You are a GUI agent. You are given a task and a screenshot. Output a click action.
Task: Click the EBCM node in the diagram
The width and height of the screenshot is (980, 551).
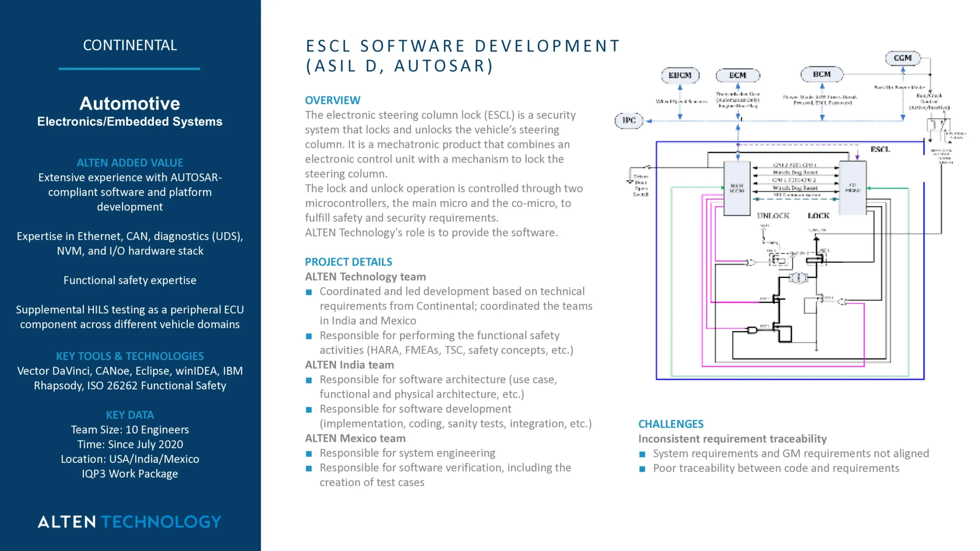(680, 75)
